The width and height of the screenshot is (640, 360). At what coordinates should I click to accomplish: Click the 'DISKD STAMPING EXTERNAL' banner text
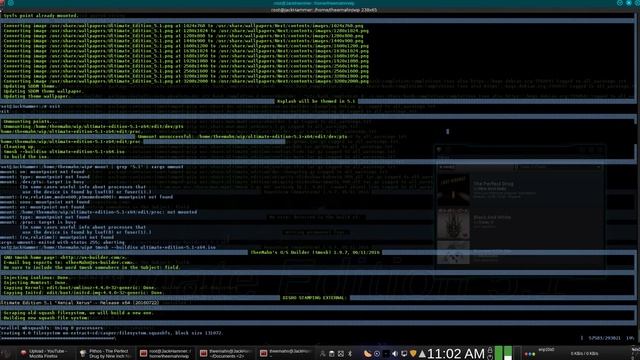tap(314, 298)
